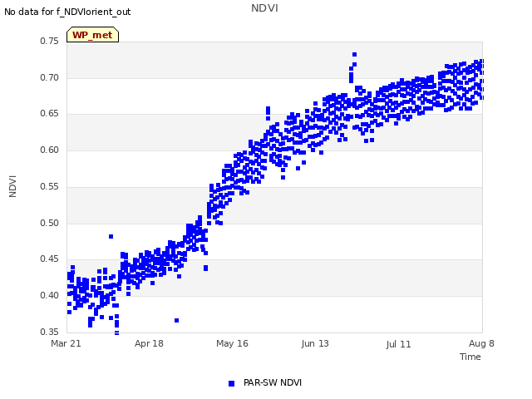The height and width of the screenshot is (399, 532).
Task: Click the Jul 11 x-axis label
Action: pyautogui.click(x=398, y=344)
